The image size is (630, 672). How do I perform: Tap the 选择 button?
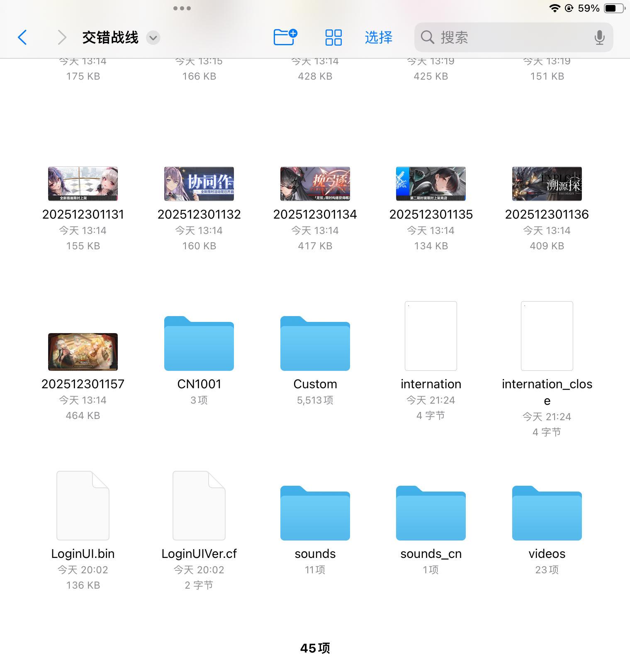[x=378, y=37]
